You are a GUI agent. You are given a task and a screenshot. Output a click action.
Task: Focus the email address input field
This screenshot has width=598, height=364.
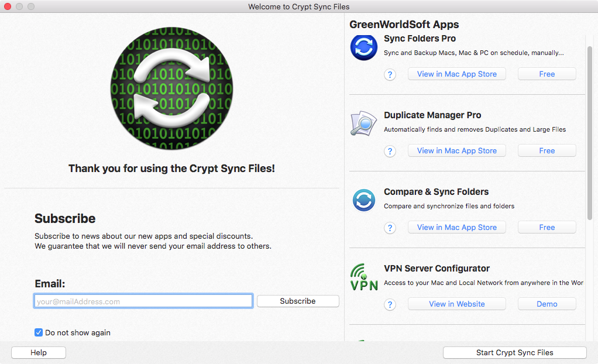pyautogui.click(x=143, y=301)
